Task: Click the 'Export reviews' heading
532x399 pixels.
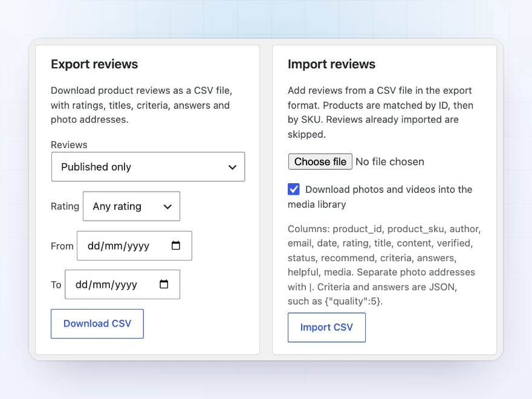Action: click(94, 64)
